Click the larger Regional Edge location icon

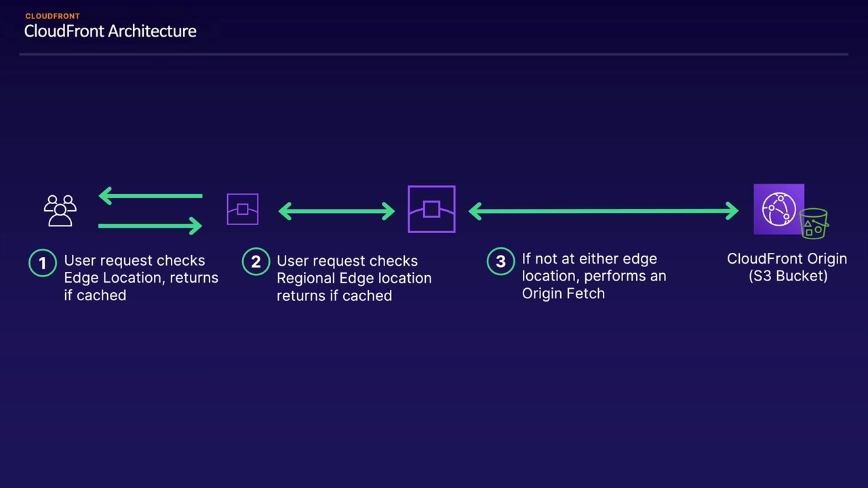point(431,209)
